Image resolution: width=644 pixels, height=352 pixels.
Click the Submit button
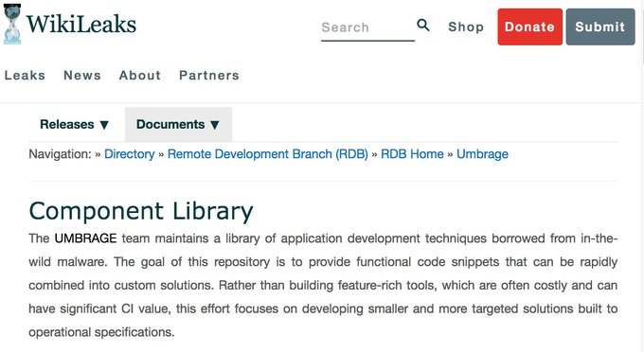(600, 26)
